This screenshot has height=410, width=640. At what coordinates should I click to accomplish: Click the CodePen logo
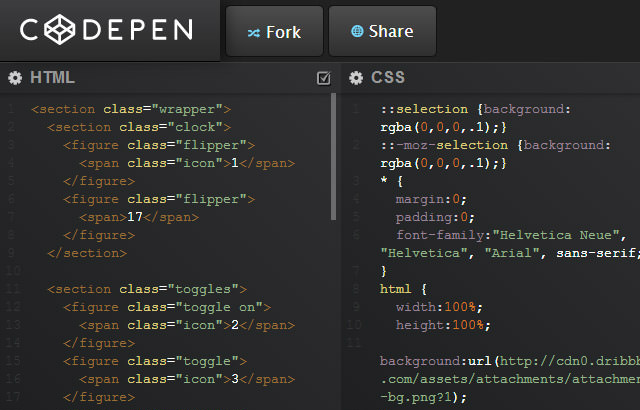pos(106,29)
